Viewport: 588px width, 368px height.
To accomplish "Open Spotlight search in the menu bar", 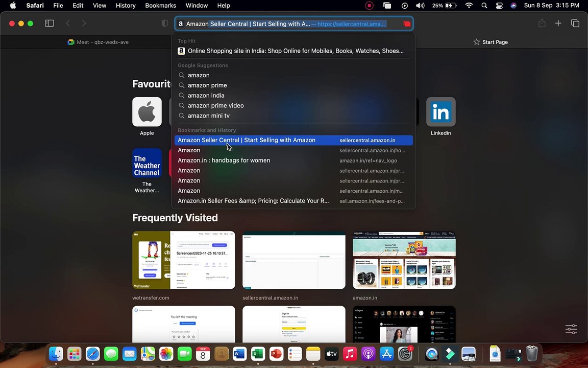I will click(x=484, y=5).
